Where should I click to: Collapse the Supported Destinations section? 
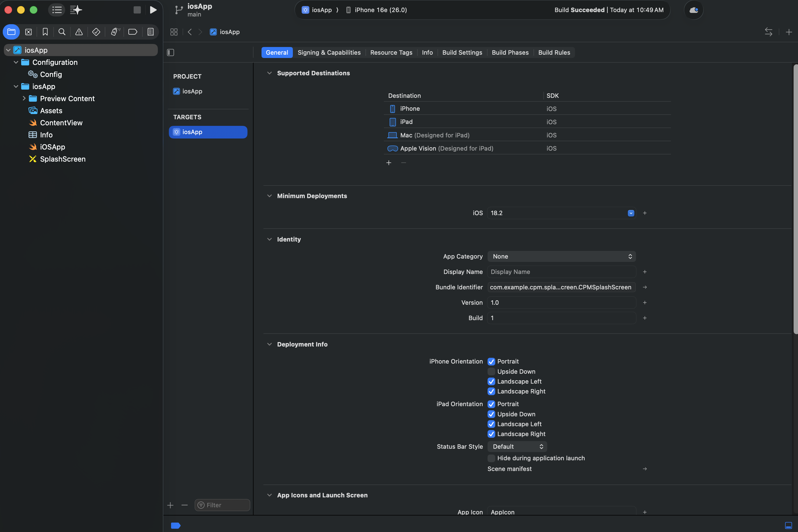tap(269, 73)
